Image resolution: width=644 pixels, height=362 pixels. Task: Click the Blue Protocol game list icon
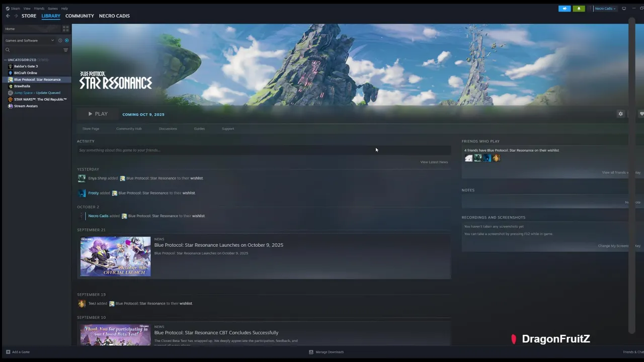[x=10, y=79]
